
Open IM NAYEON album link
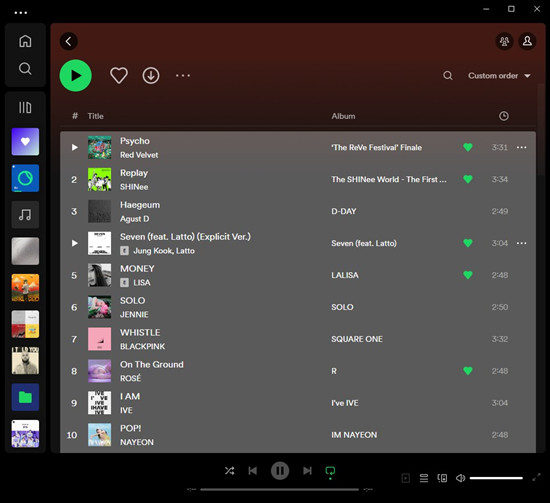(354, 435)
